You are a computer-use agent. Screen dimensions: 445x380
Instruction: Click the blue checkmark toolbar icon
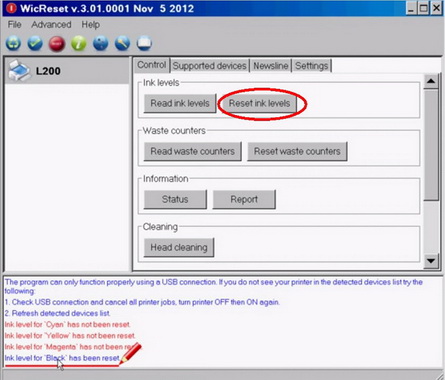point(35,44)
